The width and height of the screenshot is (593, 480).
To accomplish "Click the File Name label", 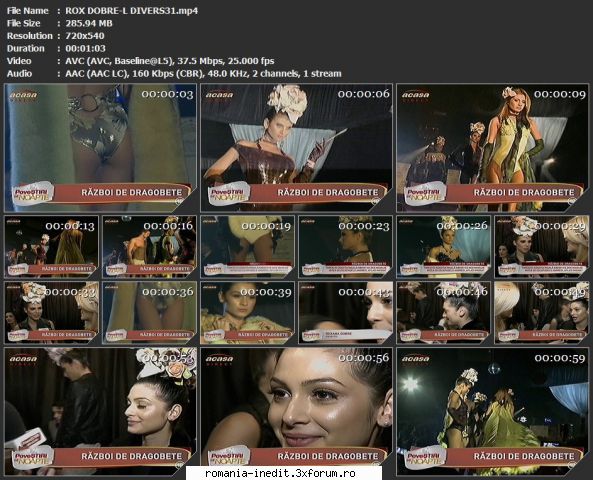I will (28, 11).
